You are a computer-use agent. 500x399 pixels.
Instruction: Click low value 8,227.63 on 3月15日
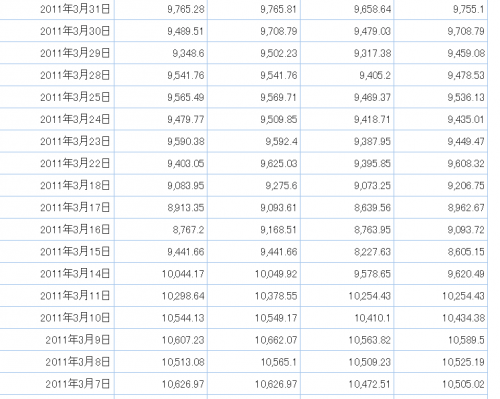(347, 252)
